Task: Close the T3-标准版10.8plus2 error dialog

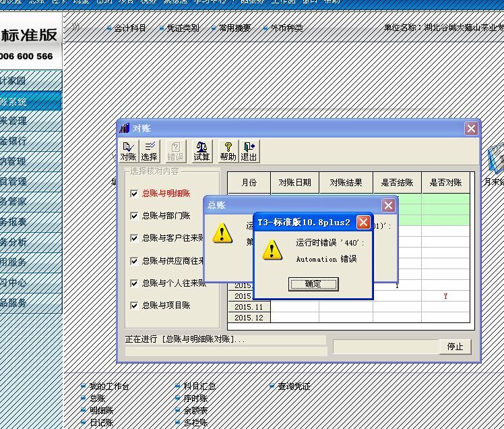Action: pyautogui.click(x=364, y=222)
